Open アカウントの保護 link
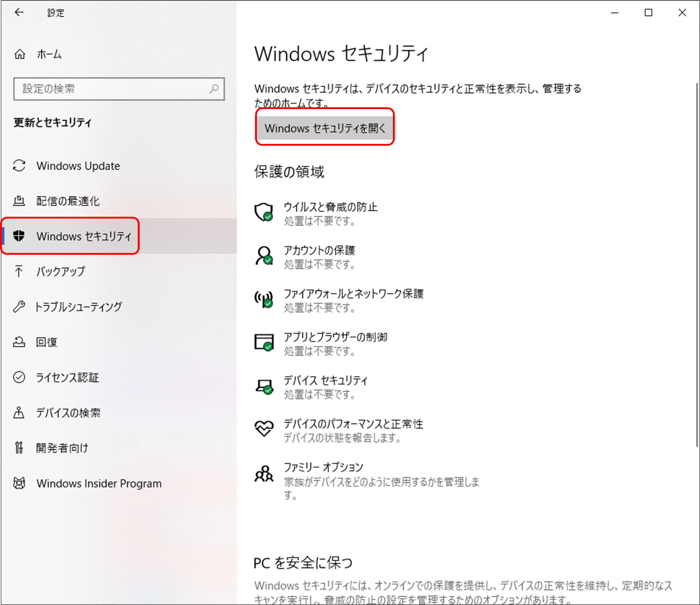 pos(319,250)
